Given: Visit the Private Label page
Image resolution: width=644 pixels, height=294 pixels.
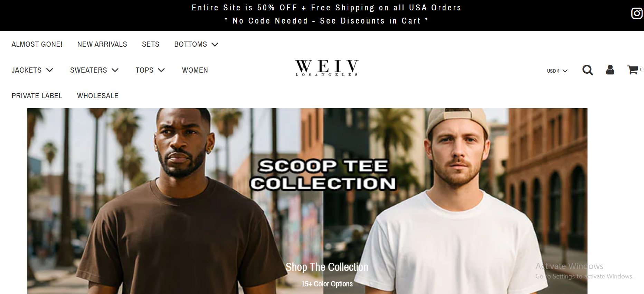Looking at the screenshot, I should click(37, 96).
